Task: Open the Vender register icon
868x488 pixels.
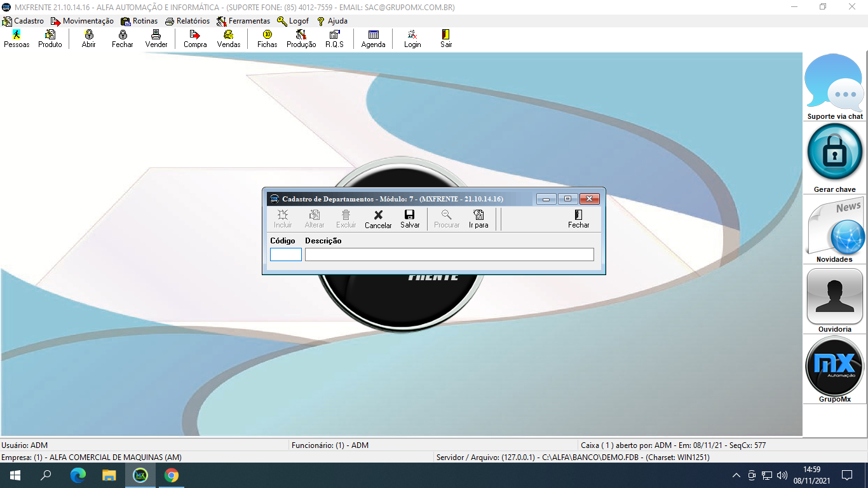Action: coord(156,39)
